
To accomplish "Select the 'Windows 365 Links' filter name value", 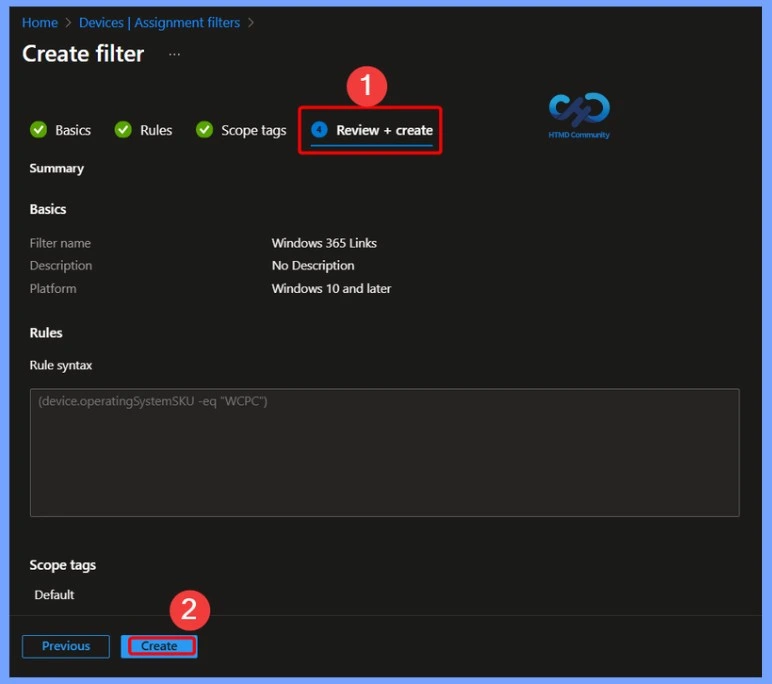I will point(324,243).
